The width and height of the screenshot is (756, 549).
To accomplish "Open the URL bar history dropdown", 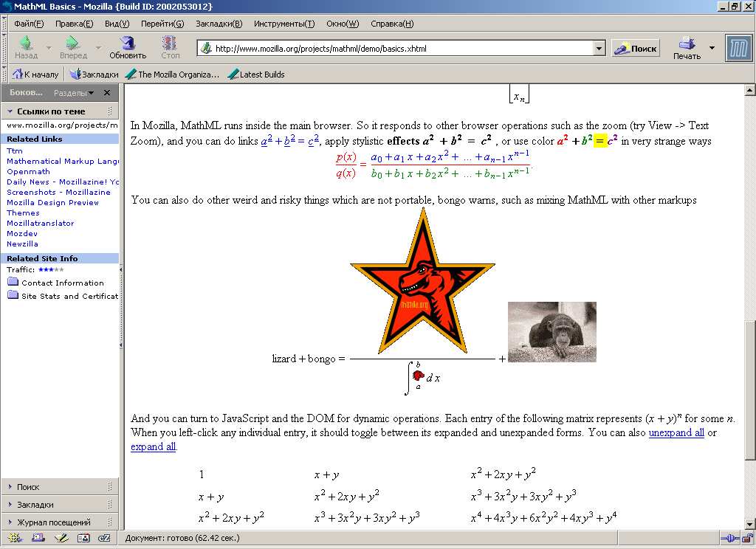I will coord(599,48).
